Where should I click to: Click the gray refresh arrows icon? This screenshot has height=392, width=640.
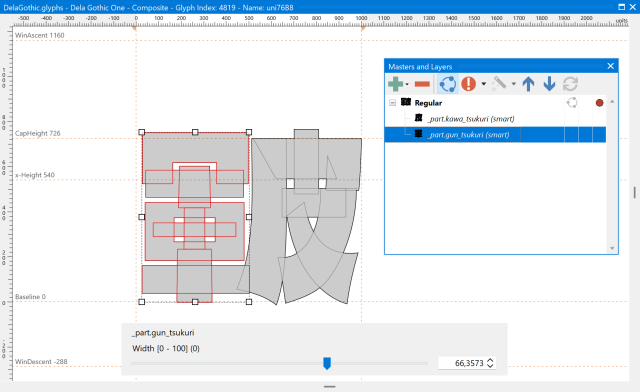tap(570, 84)
